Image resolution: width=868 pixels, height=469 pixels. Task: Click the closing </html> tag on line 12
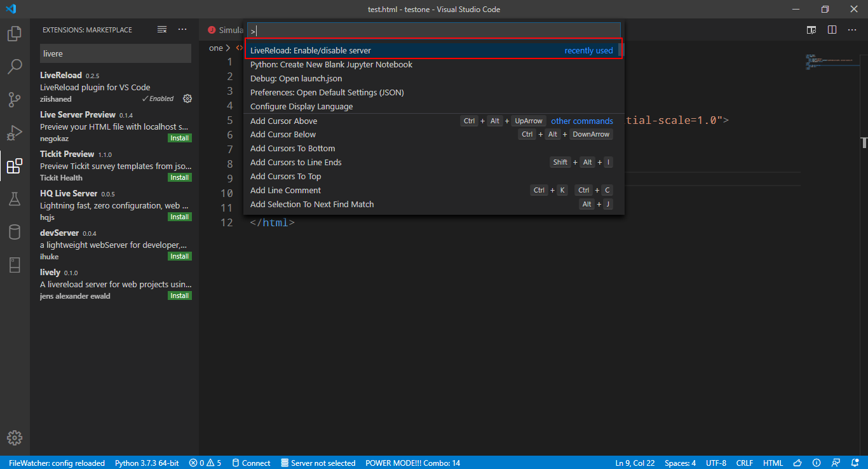(x=272, y=222)
